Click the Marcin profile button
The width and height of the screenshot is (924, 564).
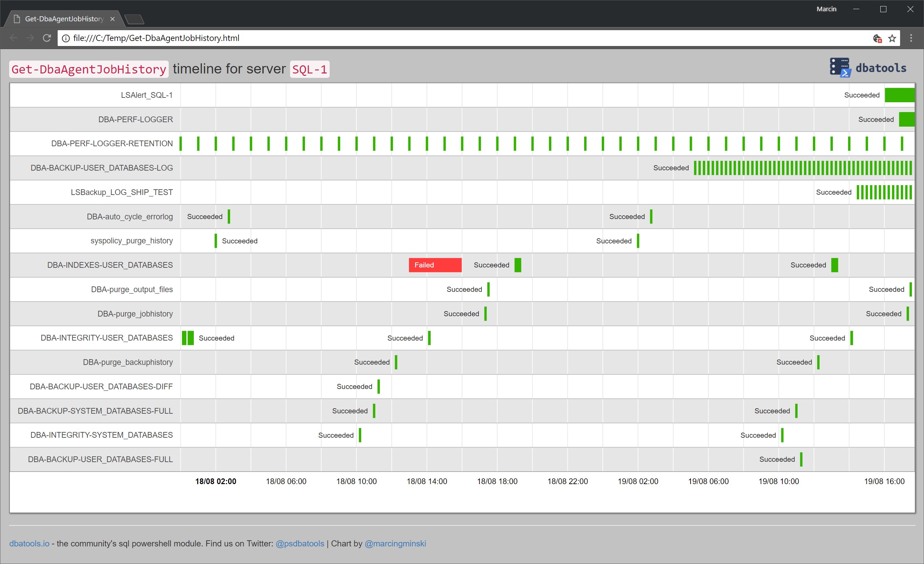pyautogui.click(x=826, y=9)
